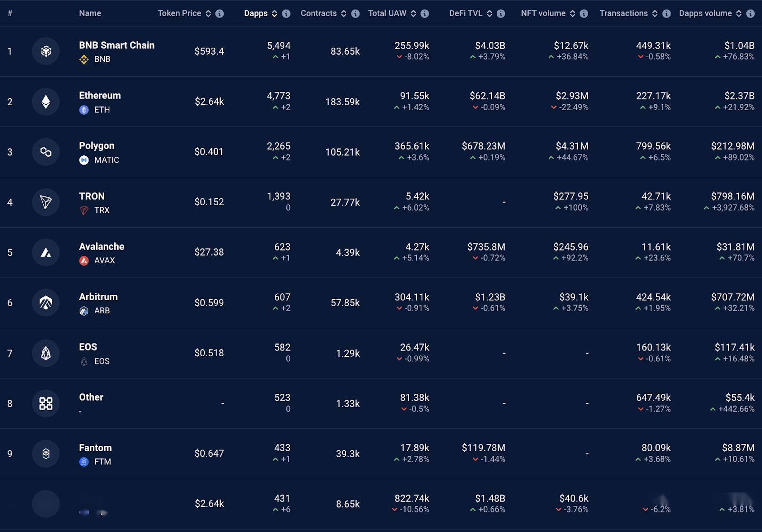
Task: Click the MATIC token coin icon
Action: (84, 160)
